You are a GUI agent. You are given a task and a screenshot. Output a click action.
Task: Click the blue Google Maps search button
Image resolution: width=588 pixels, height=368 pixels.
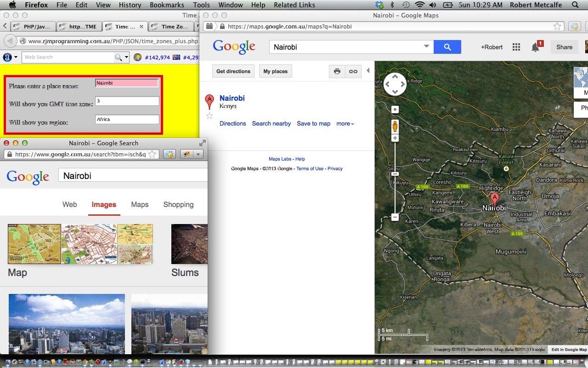pos(447,47)
